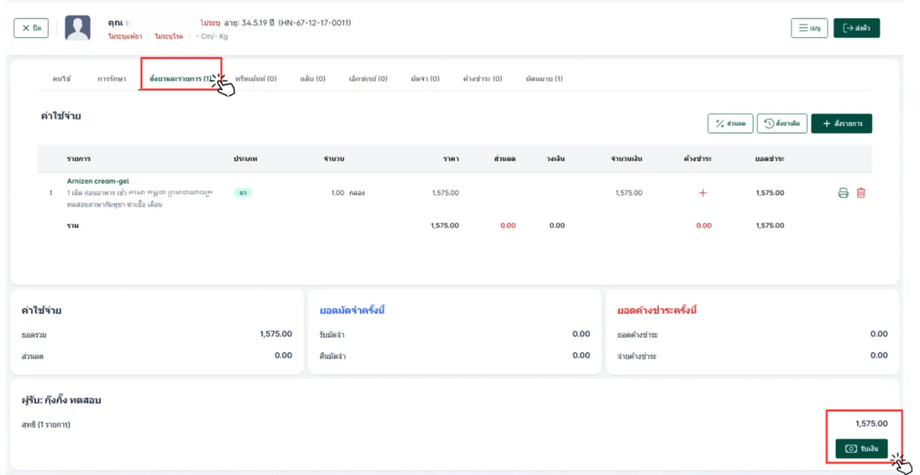The image size is (920, 475).
Task: Open the เอ็กซเรย์ (0) tab
Action: (x=368, y=79)
